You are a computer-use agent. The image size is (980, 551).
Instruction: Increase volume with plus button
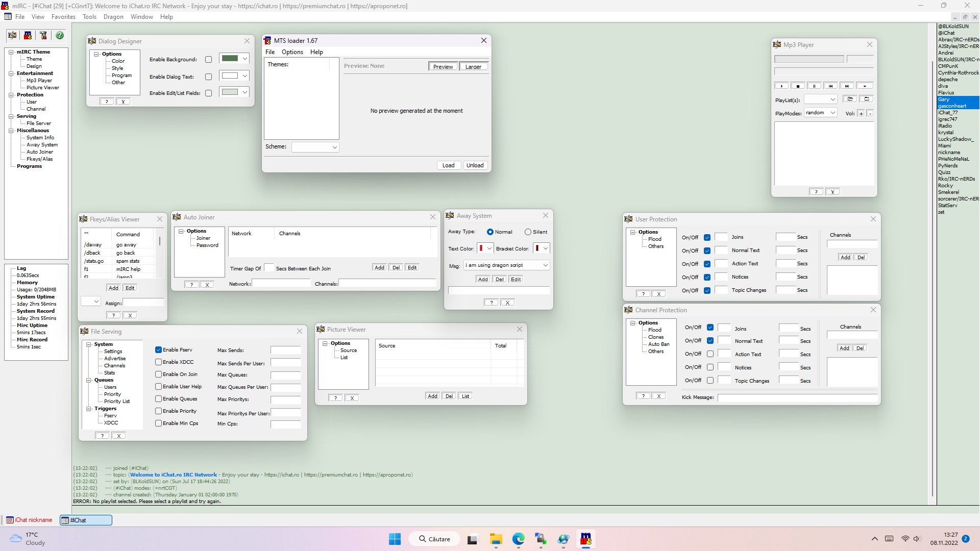[x=861, y=113]
